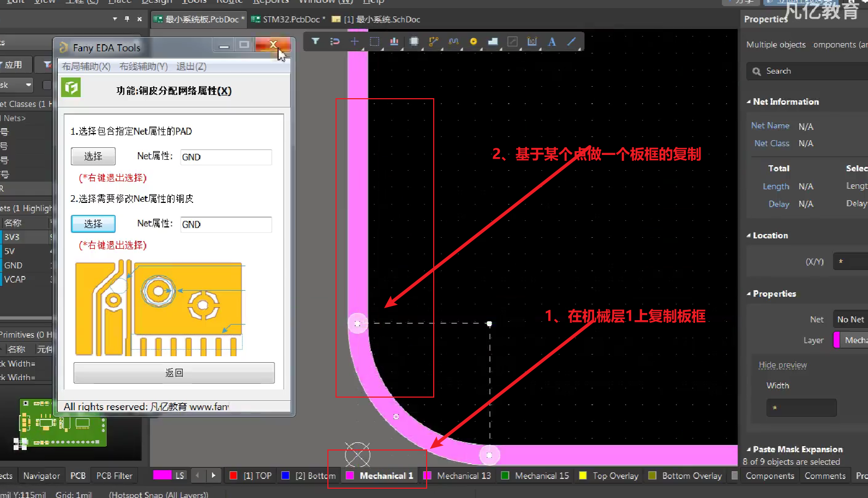The height and width of the screenshot is (498, 868).
Task: Activate the interactive routing tool
Action: (x=434, y=41)
